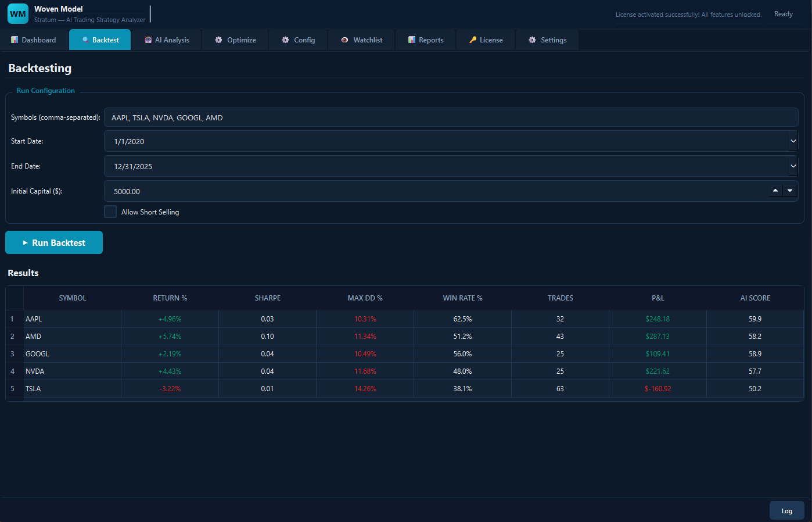Decrease Initial Capital with down arrow

(x=790, y=191)
